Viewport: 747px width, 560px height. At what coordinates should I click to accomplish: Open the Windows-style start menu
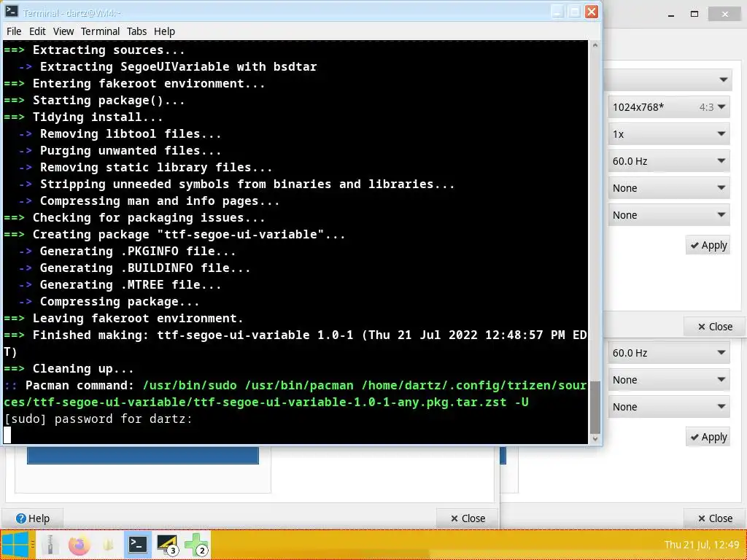(x=15, y=544)
